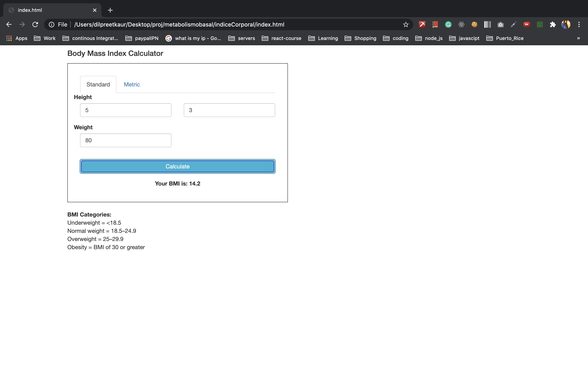The image size is (588, 367).
Task: Bookmark this page with the star icon
Action: pos(406,24)
